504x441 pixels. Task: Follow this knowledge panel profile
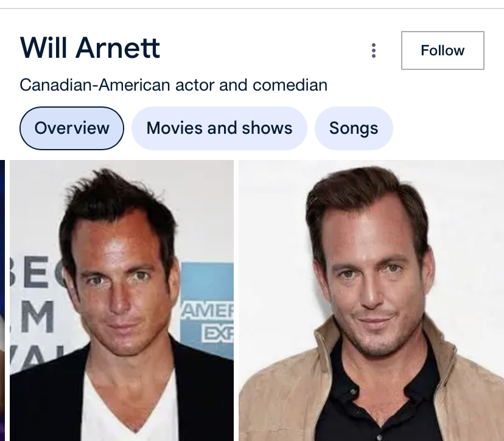click(x=443, y=50)
